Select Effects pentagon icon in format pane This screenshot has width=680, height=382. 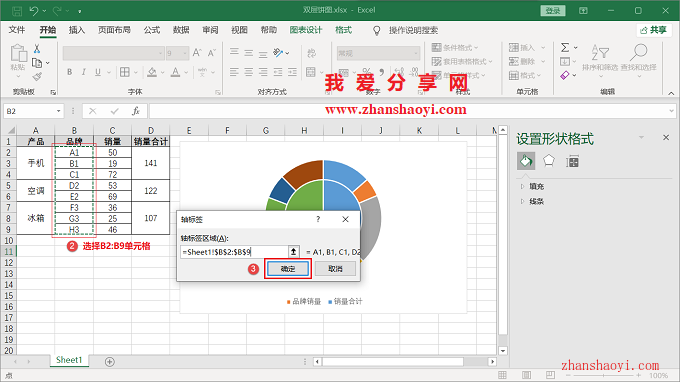click(549, 161)
